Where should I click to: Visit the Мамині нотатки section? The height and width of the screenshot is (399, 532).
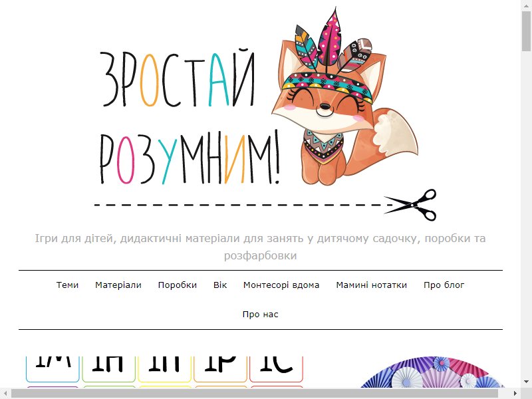pos(372,285)
